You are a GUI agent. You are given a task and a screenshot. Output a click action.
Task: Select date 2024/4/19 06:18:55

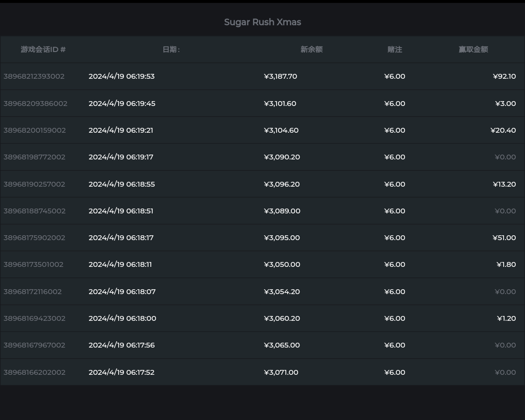[x=122, y=184]
